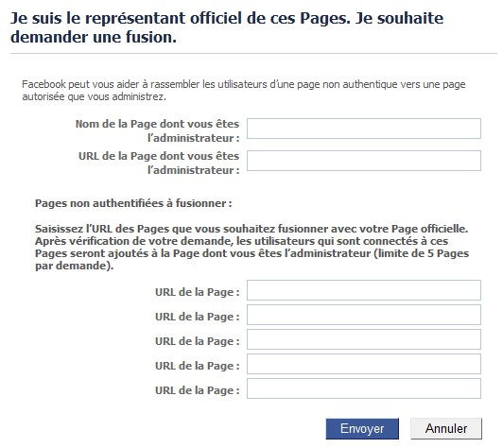
Task: Click the 'Je suis le représentant officiel' heading
Action: (x=227, y=27)
